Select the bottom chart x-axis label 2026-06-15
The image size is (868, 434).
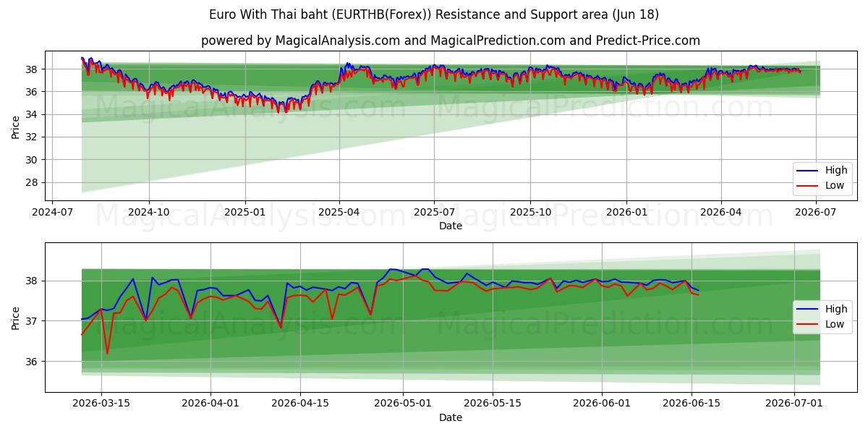[x=692, y=404]
